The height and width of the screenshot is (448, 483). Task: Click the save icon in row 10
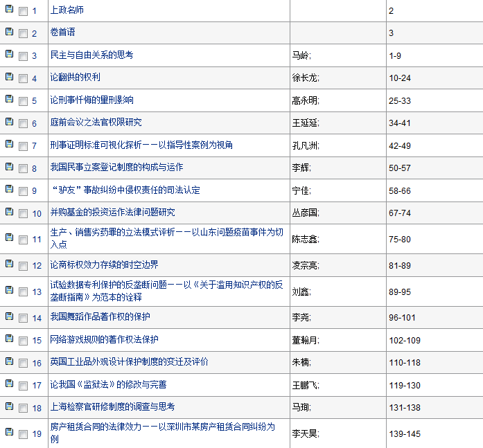click(9, 212)
